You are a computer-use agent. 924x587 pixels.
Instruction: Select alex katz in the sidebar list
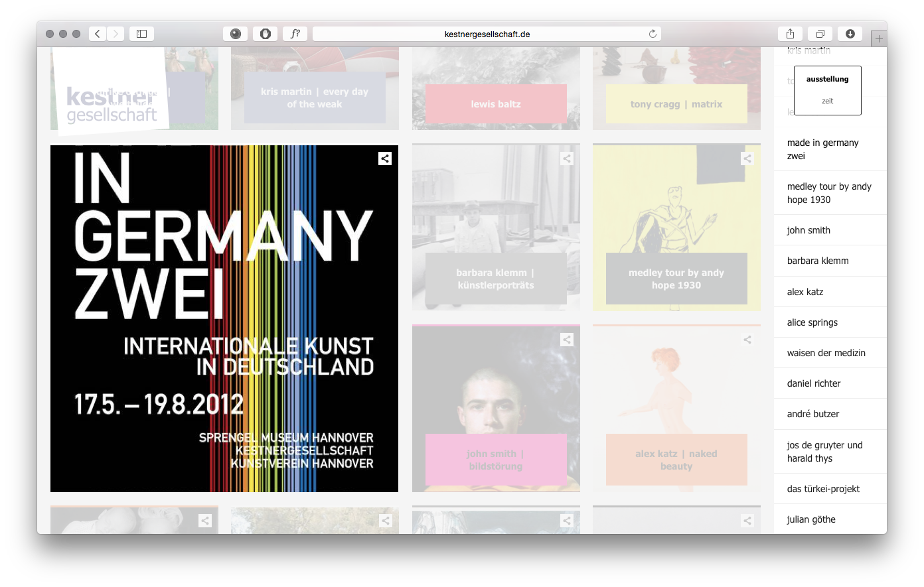pyautogui.click(x=830, y=292)
